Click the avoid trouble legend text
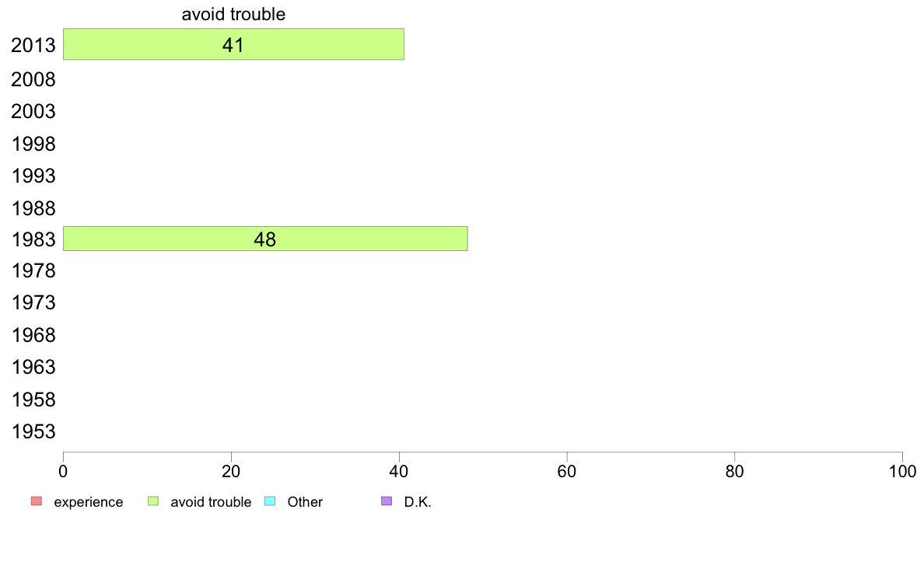The image size is (924, 572). click(211, 502)
